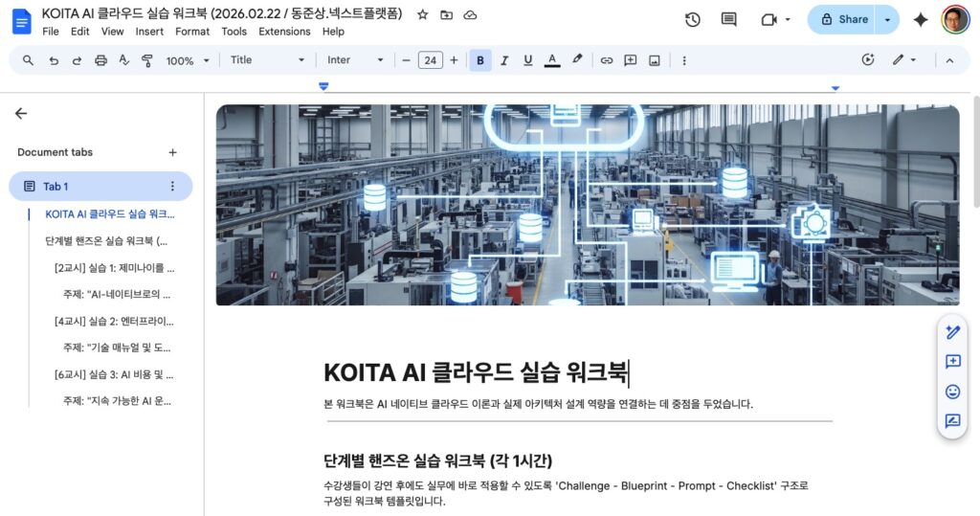Click the highlight color pen icon

577,59
